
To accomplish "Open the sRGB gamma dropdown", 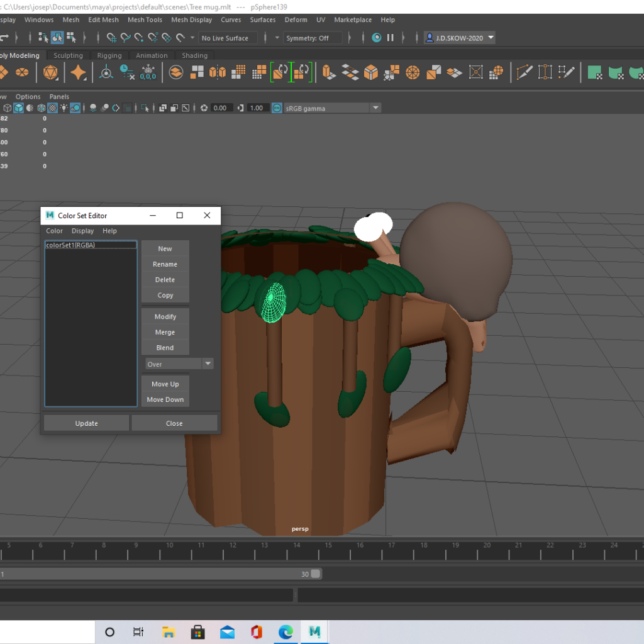I will pyautogui.click(x=332, y=108).
